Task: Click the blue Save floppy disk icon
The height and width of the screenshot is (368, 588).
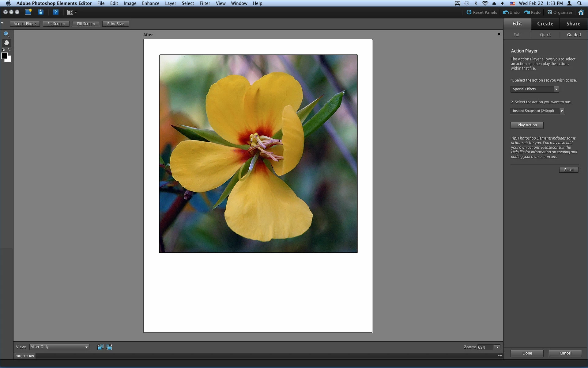Action: pos(41,12)
